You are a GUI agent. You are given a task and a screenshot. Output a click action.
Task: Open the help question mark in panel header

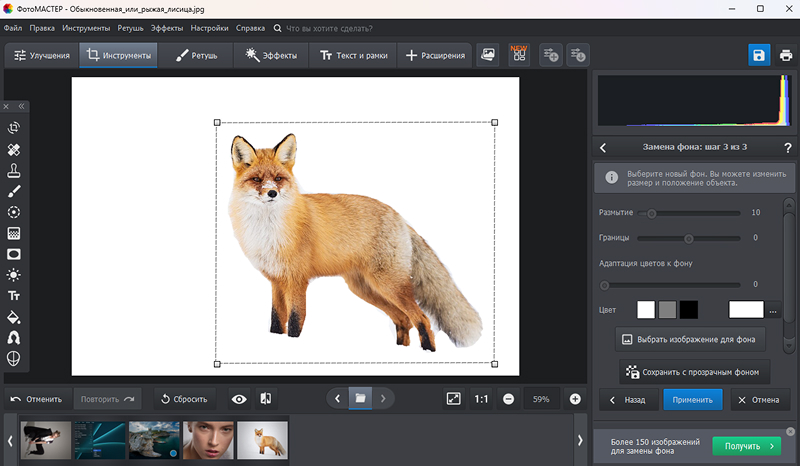pyautogui.click(x=788, y=148)
